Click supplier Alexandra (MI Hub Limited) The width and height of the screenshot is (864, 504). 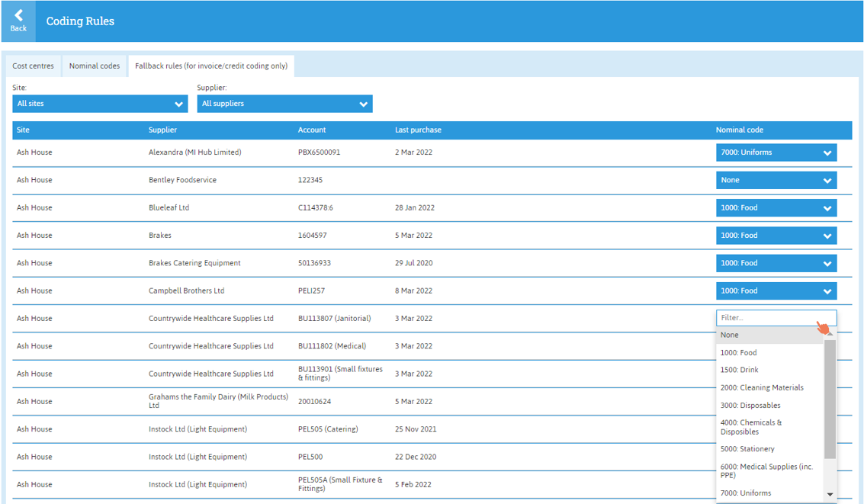(195, 152)
